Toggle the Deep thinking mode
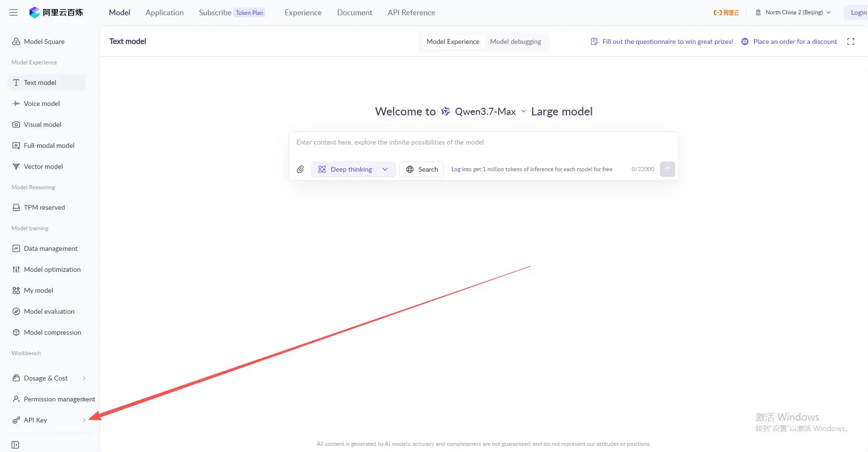The height and width of the screenshot is (452, 868). 345,169
